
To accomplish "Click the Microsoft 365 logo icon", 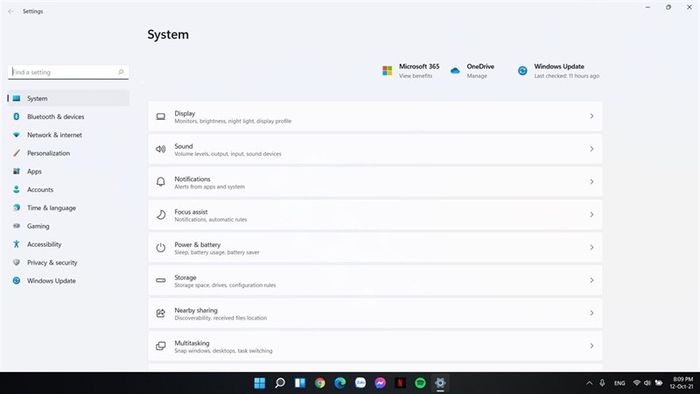I will (x=387, y=71).
